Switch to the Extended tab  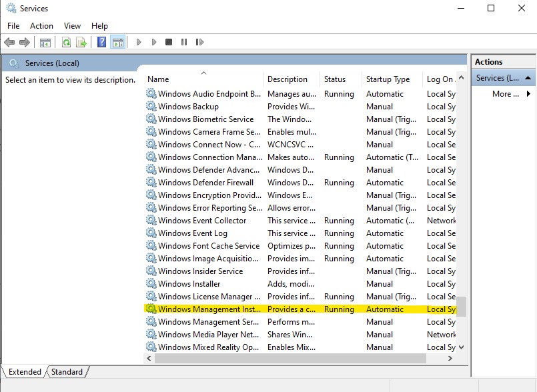(x=25, y=372)
